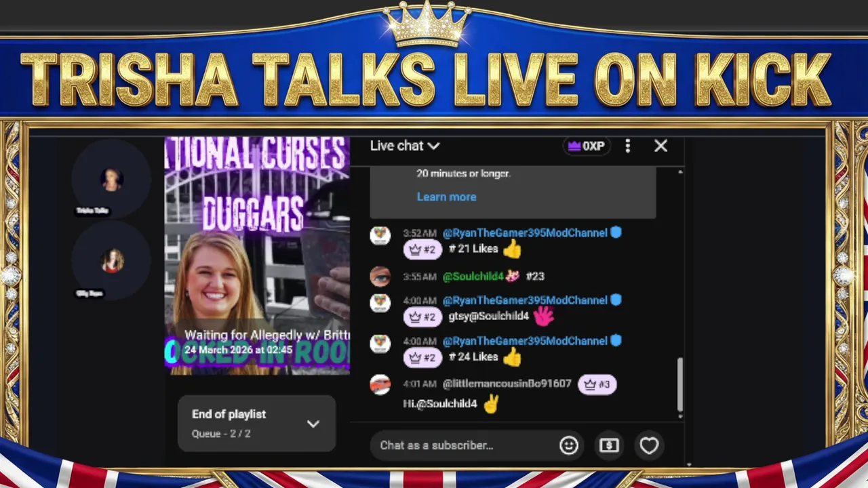
Task: Click @RyanTheGamer395ModChannel at 3:52 AM
Action: pos(525,232)
